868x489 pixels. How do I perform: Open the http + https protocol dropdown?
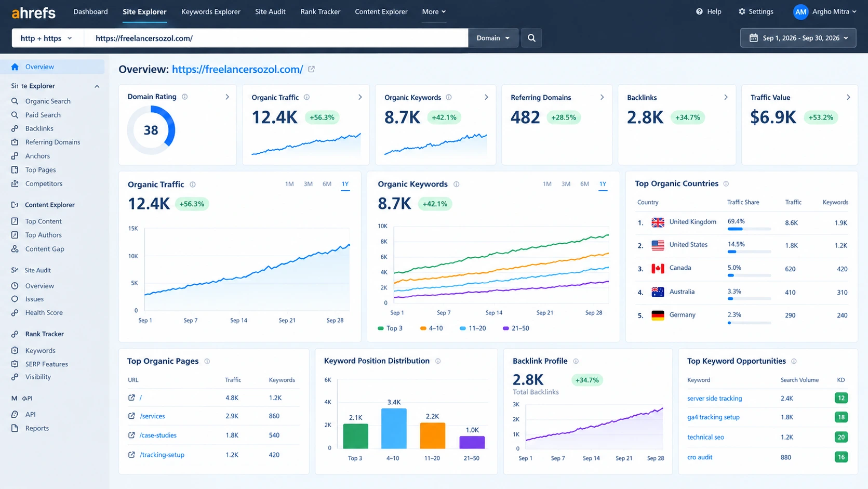[47, 38]
